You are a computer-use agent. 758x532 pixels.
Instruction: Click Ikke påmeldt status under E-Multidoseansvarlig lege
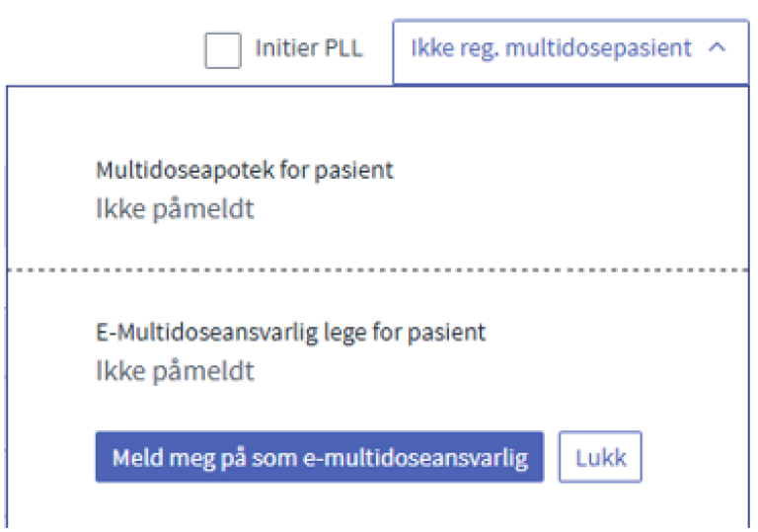pyautogui.click(x=175, y=371)
